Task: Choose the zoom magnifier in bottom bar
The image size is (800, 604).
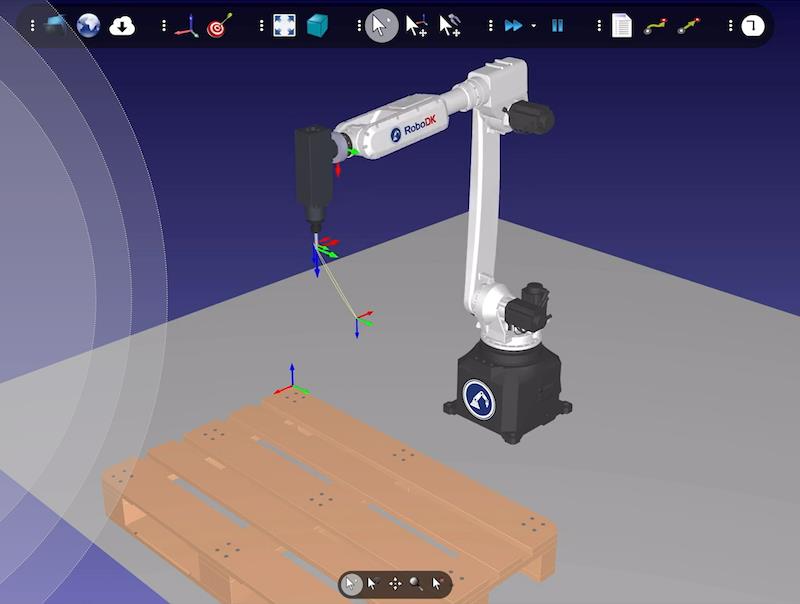Action: [415, 584]
